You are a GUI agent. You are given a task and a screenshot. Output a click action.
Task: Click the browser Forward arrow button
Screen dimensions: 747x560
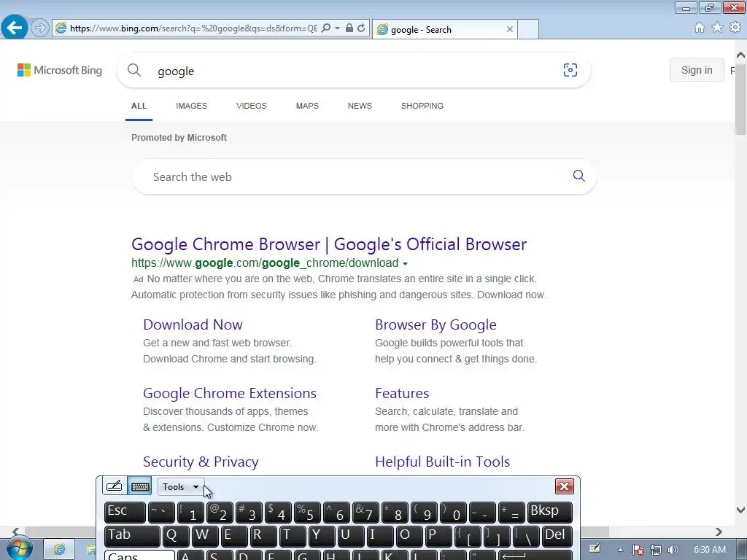pos(39,28)
